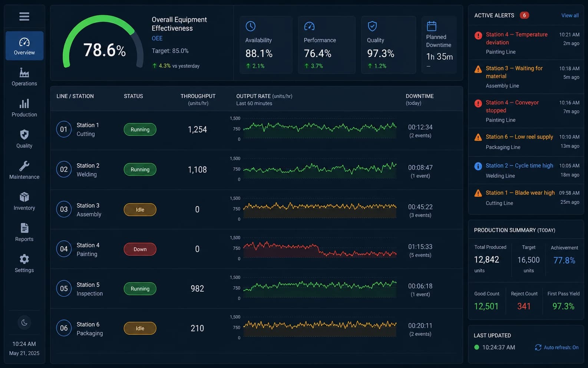Click Station 1 throughput value 1,254

pos(197,129)
